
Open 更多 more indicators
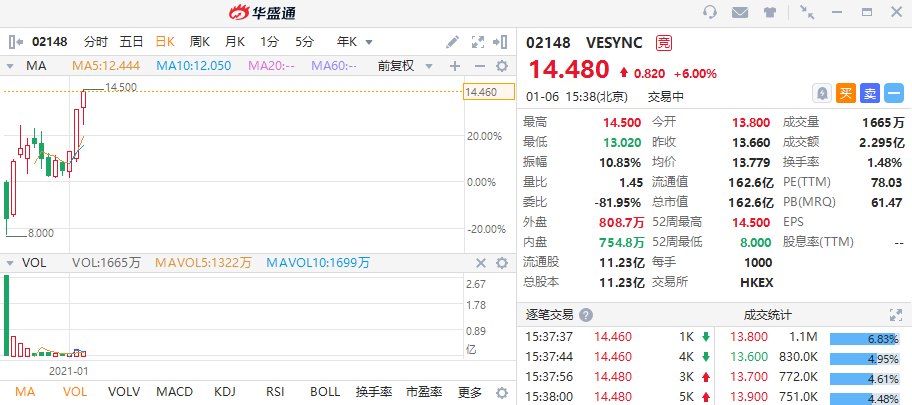pyautogui.click(x=469, y=392)
